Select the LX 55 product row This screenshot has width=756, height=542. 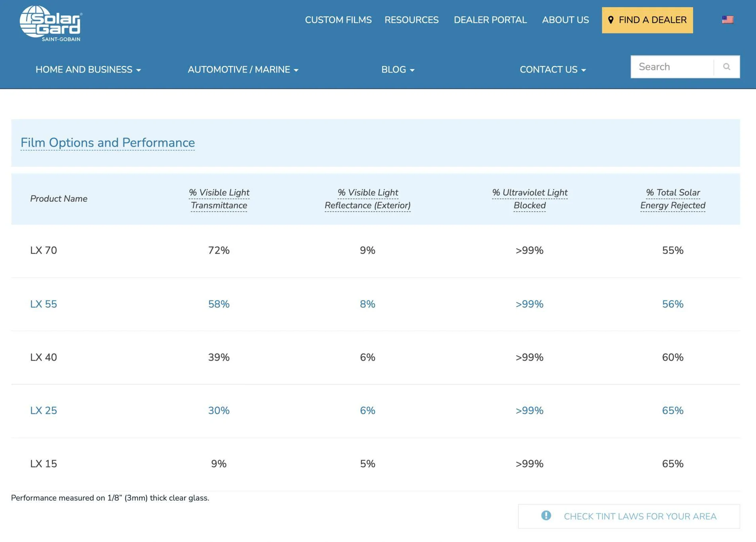[376, 304]
